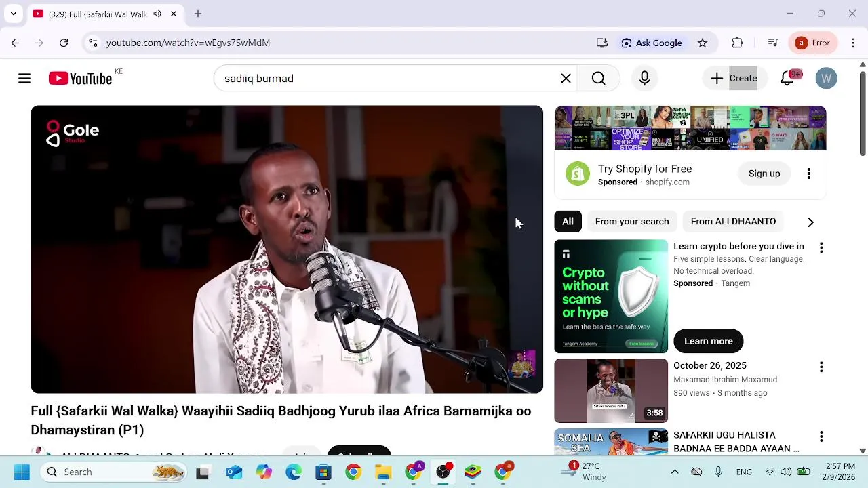Click Learn more on Tangem ad
Screen dimensions: 868x488
click(x=709, y=341)
